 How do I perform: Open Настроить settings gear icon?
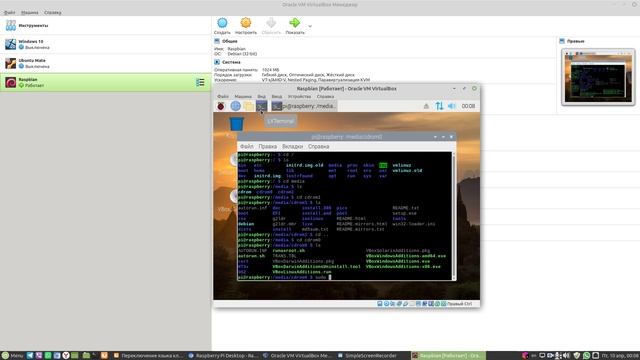[x=246, y=26]
